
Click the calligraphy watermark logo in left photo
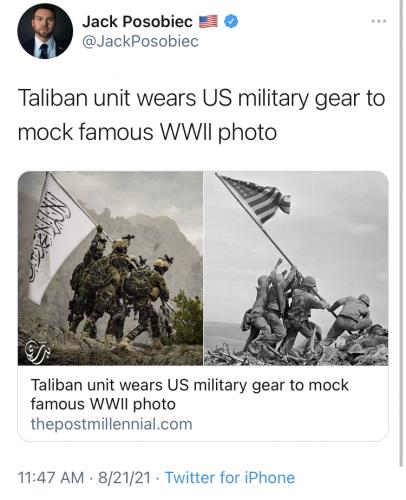(37, 351)
